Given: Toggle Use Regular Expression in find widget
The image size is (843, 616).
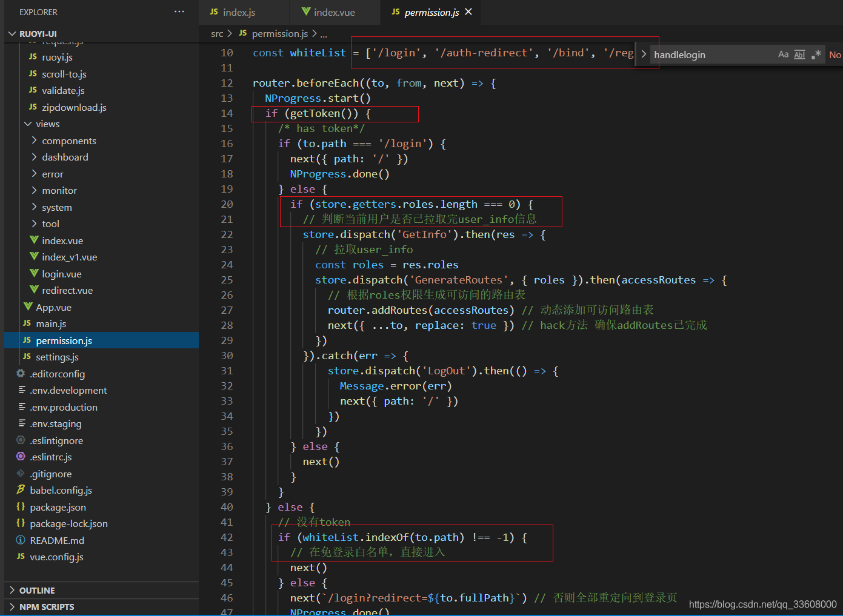Looking at the screenshot, I should 816,55.
